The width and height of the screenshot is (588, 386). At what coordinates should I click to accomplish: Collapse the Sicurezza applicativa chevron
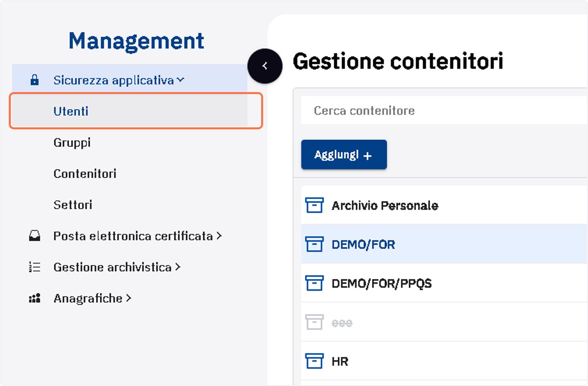click(181, 80)
